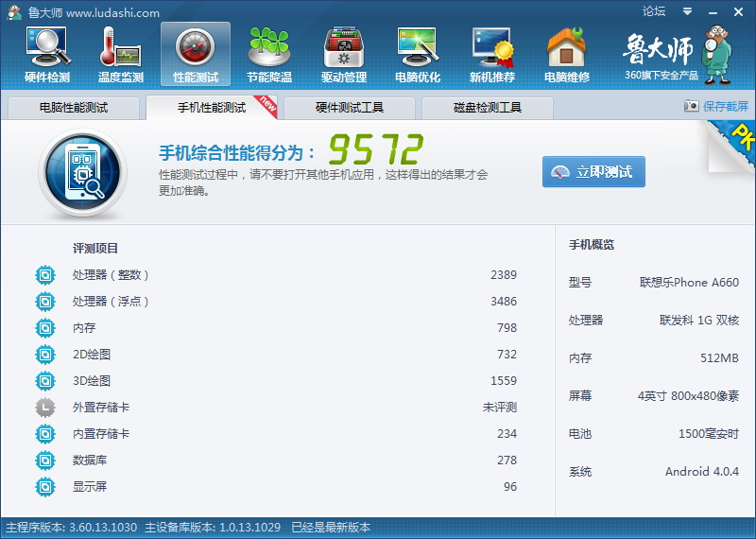Click the clock icon beside 外置存储卡

pyautogui.click(x=45, y=408)
